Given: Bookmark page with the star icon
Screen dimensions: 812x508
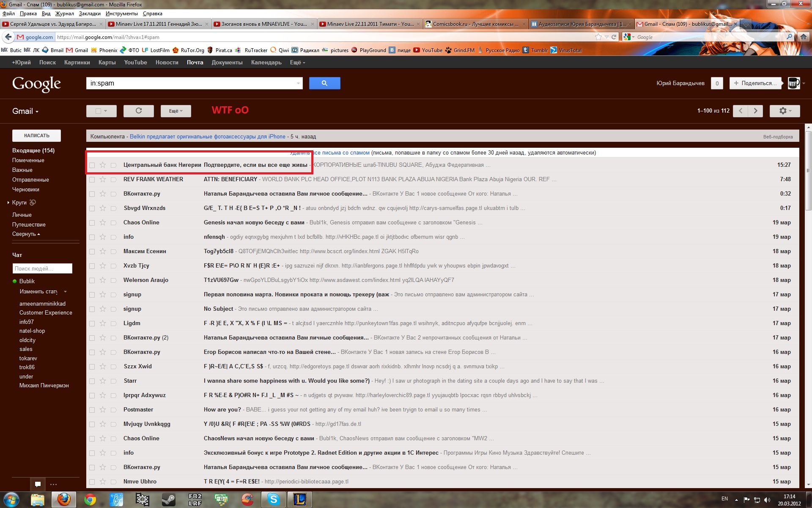Looking at the screenshot, I should [598, 37].
